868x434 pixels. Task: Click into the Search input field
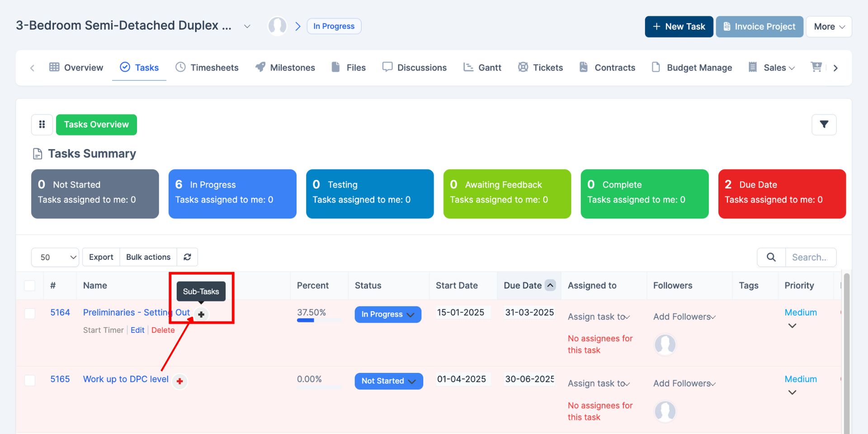tap(810, 257)
